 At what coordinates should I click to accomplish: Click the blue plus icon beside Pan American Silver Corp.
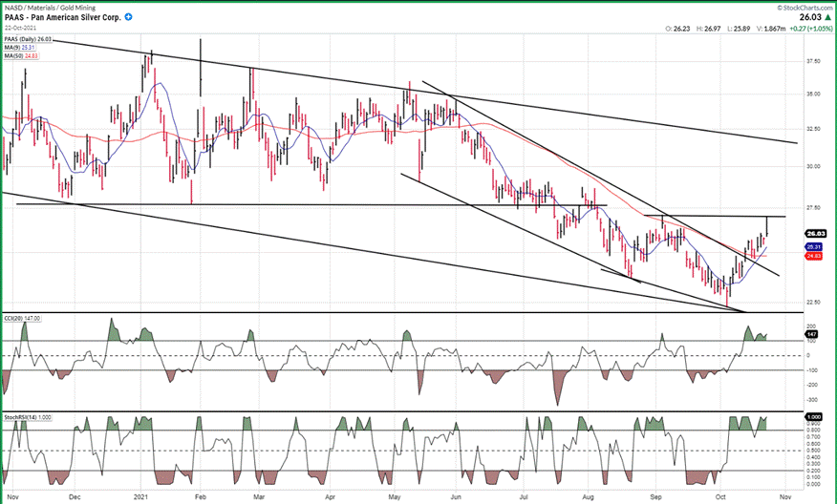pyautogui.click(x=129, y=18)
